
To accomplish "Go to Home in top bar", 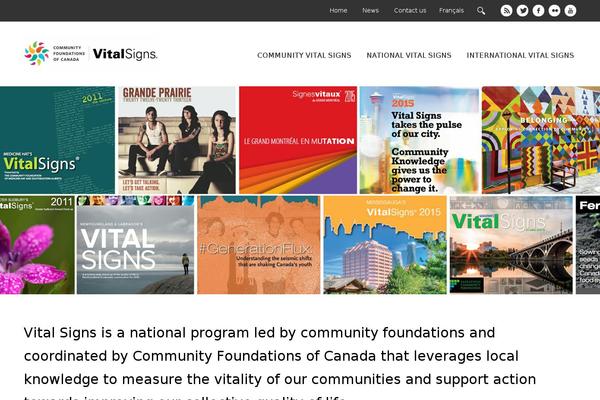I will (338, 10).
